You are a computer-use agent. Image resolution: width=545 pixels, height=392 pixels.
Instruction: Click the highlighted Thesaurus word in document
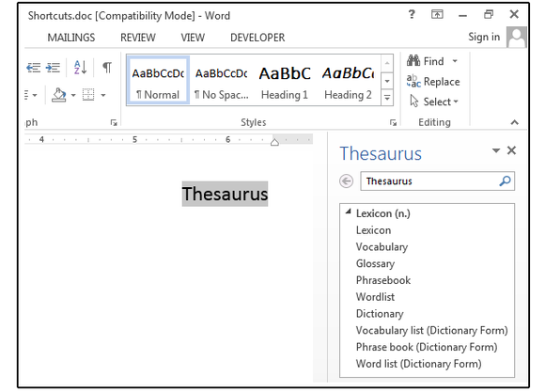225,194
